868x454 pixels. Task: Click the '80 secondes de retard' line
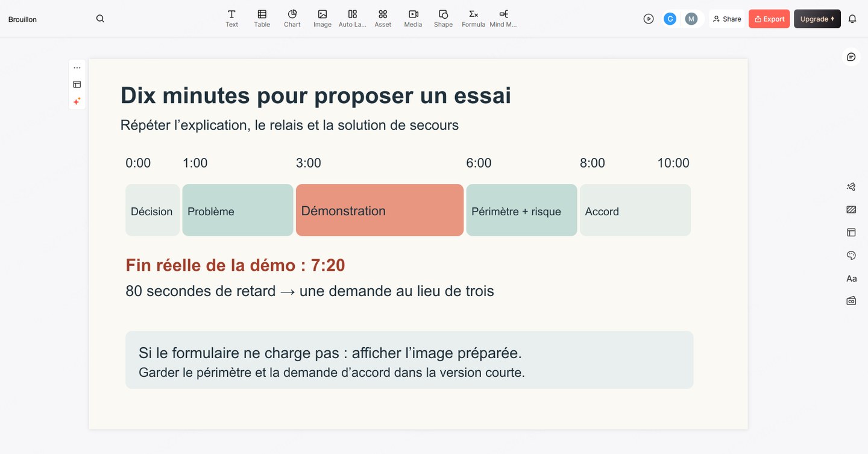pyautogui.click(x=310, y=291)
